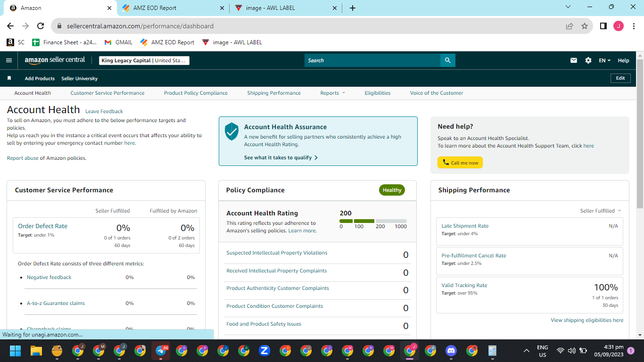Go back using the browser back arrow

coord(10,26)
